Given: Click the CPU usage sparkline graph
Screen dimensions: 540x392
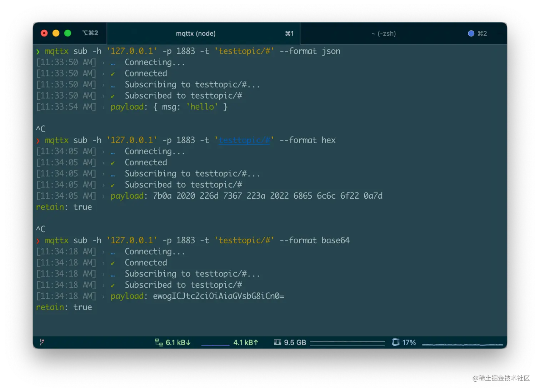Looking at the screenshot, I should (462, 344).
